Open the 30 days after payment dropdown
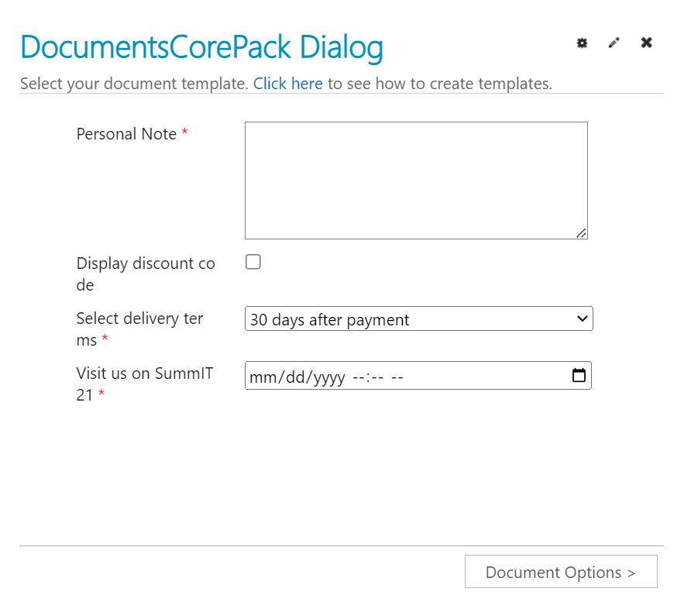The height and width of the screenshot is (616, 684). pos(419,319)
